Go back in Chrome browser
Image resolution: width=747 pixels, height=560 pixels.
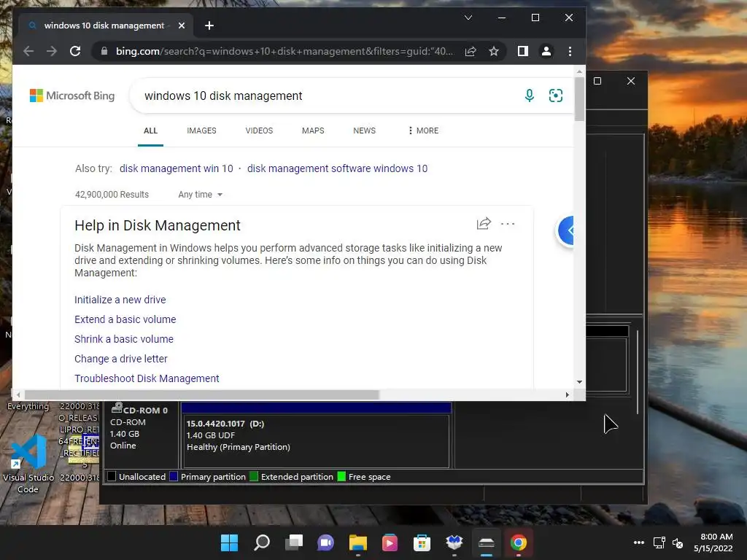coord(28,51)
